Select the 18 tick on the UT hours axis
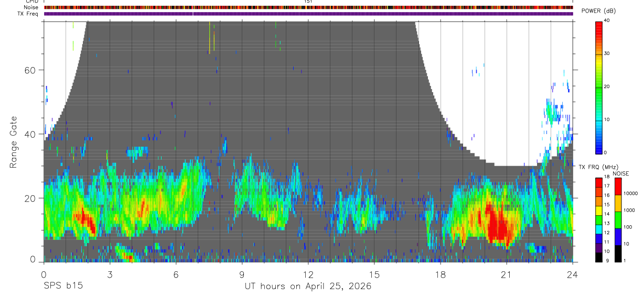This screenshot has width=644, height=297. [x=441, y=274]
